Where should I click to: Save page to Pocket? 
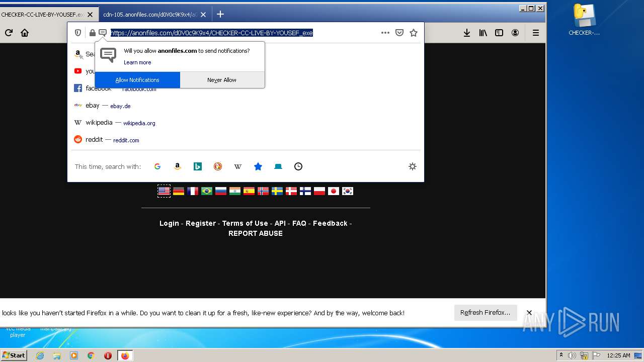(x=399, y=33)
